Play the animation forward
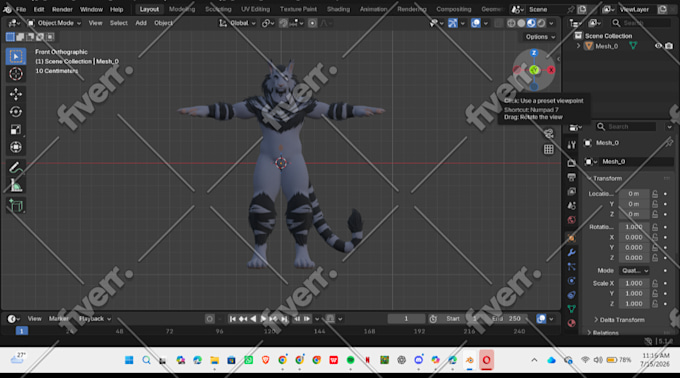Viewport: 680px width, 378px height. tap(263, 319)
